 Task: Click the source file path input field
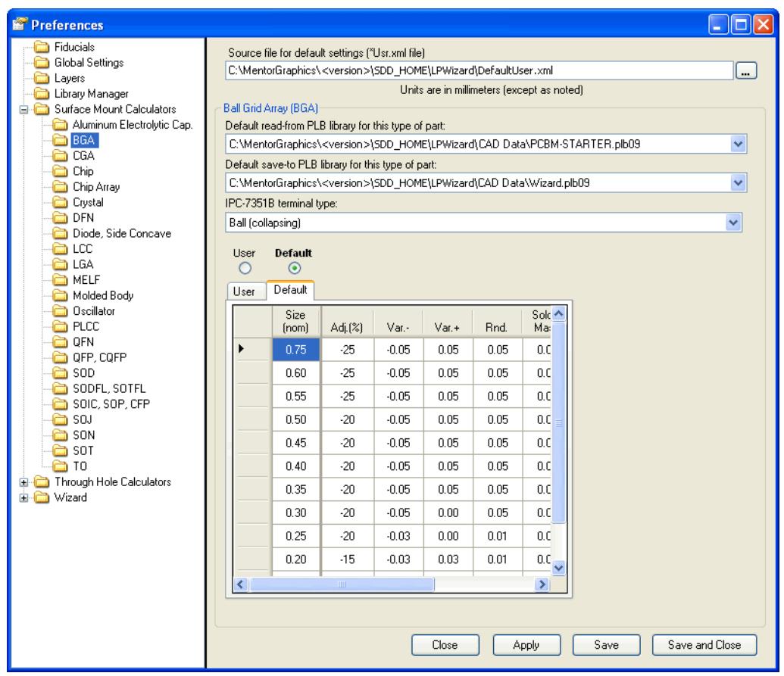click(479, 71)
